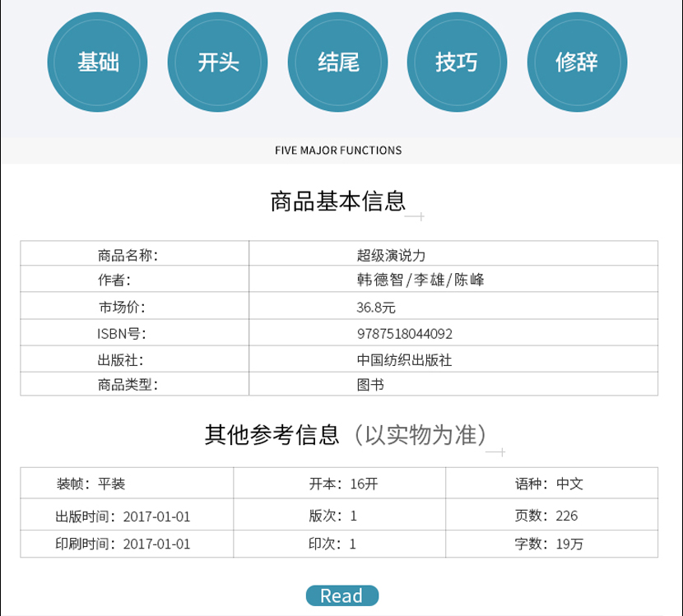
Task: Click the book title 超级演说力
Action: coord(390,255)
